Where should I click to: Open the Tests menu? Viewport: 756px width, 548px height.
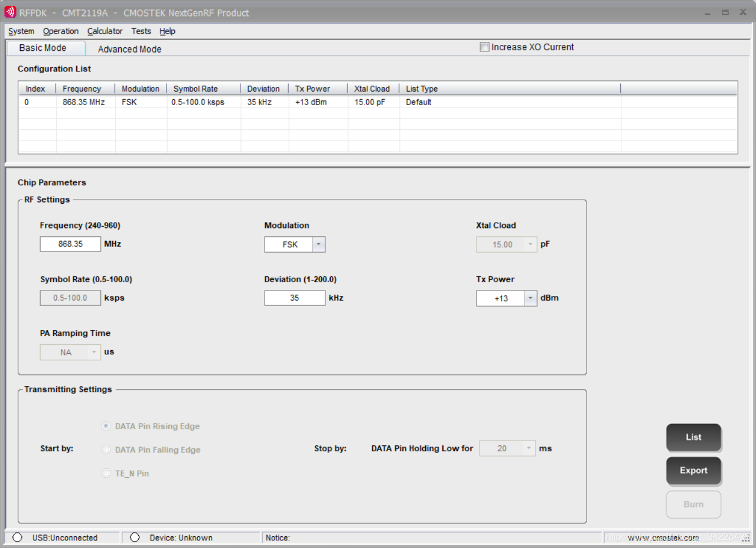141,31
